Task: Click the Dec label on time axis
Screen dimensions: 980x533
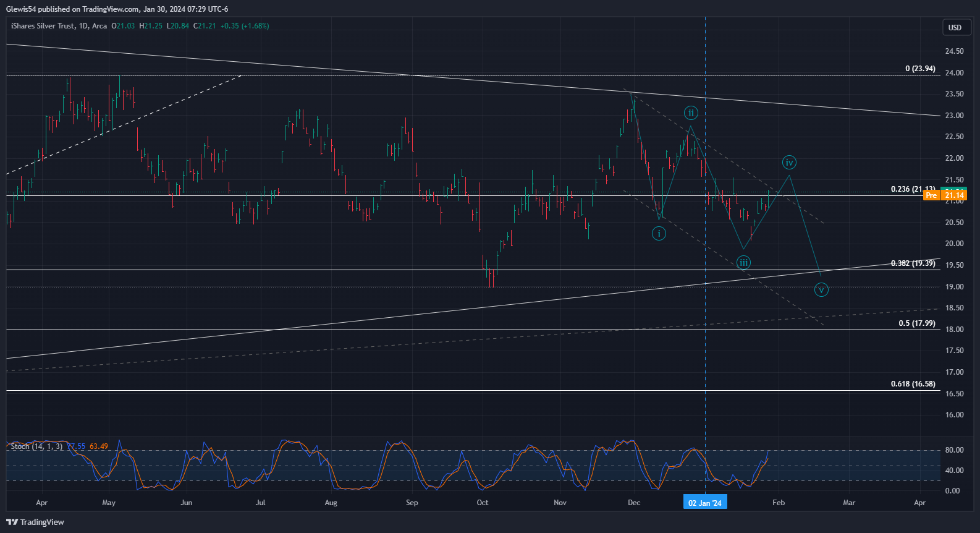Action: pos(634,503)
